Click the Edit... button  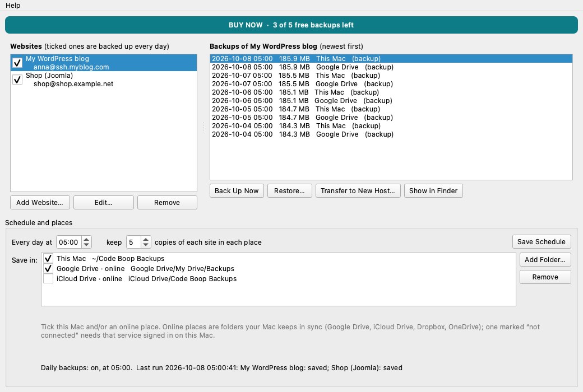click(x=103, y=203)
